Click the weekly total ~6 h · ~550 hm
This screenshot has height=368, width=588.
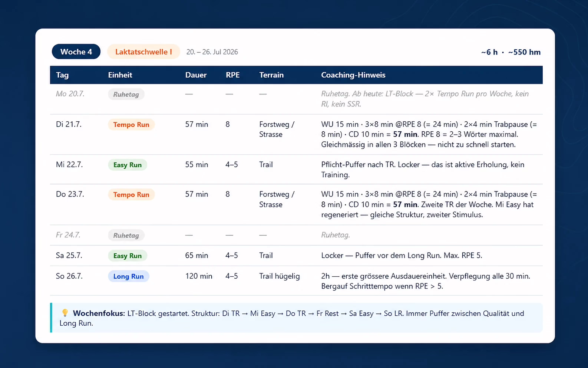coord(511,52)
